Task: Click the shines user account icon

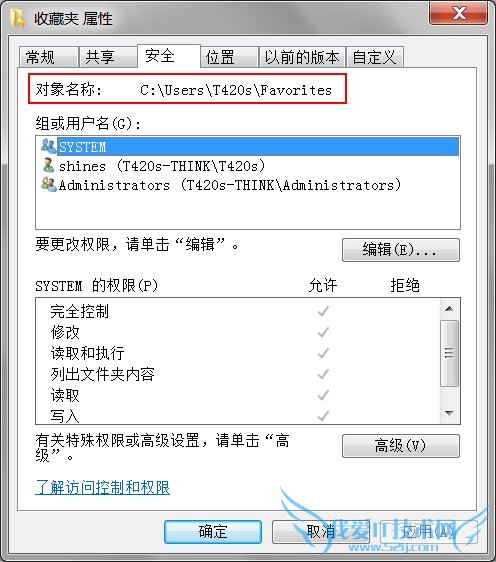Action: click(x=48, y=165)
